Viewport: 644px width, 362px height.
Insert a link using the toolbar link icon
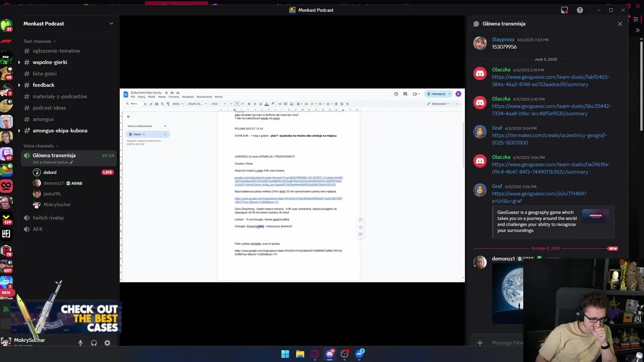click(x=280, y=104)
